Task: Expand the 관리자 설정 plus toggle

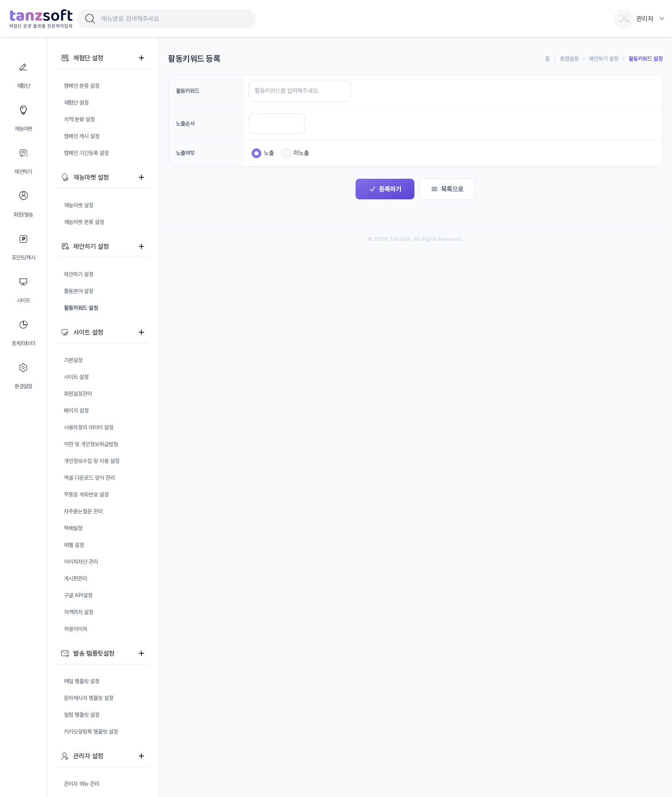Action: tap(141, 756)
